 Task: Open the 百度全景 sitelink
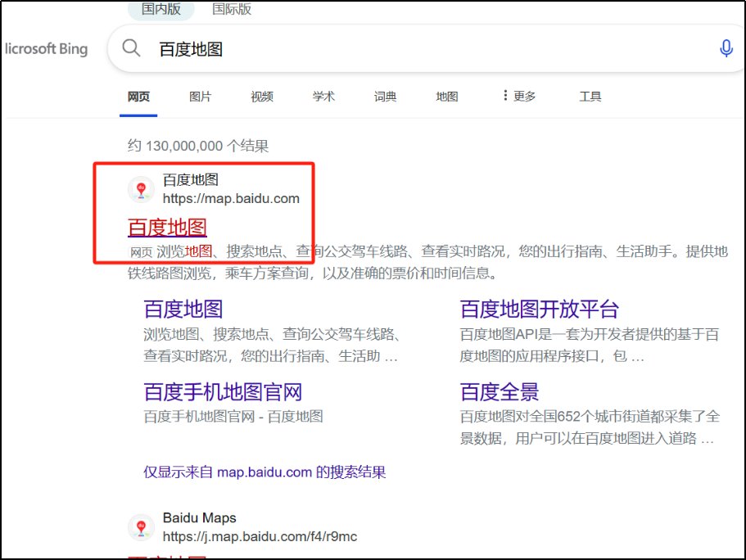[x=500, y=392]
